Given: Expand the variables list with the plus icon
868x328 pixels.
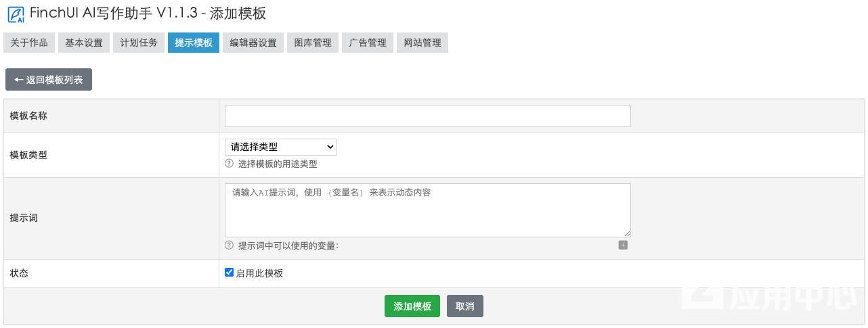Looking at the screenshot, I should click(623, 245).
